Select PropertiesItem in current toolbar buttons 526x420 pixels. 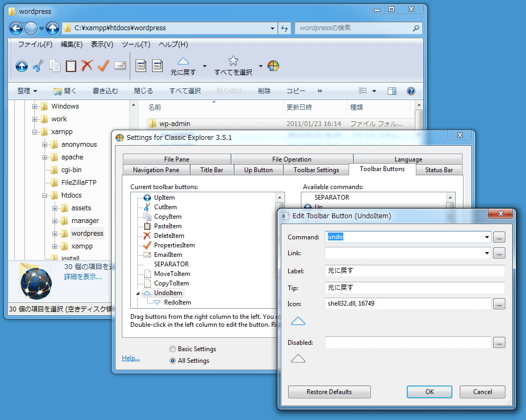pos(174,245)
